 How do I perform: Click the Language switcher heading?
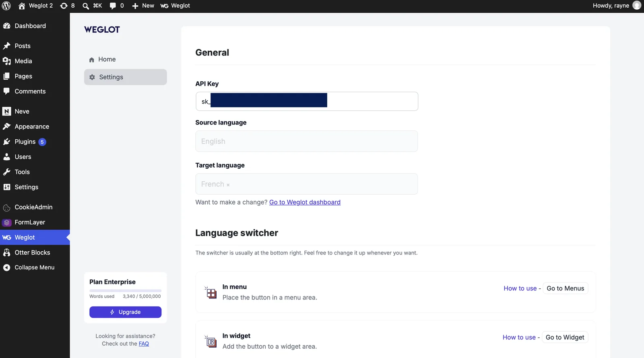click(x=237, y=233)
